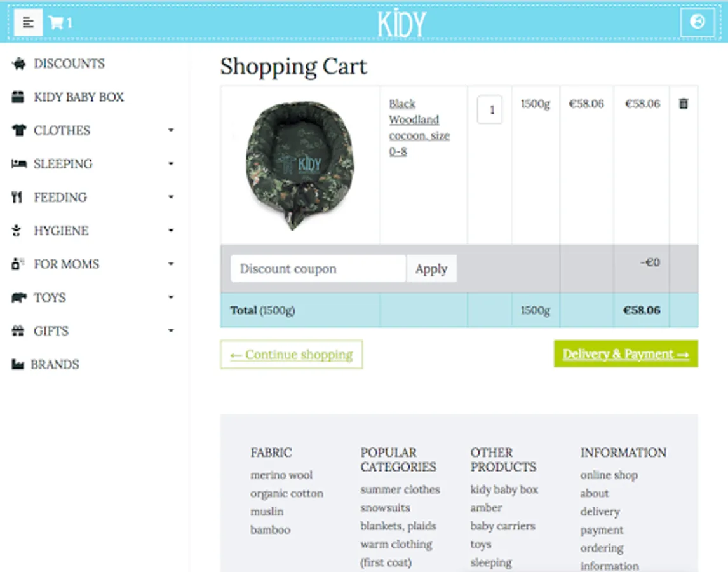Open snowsuits footer link
The image size is (728, 572).
386,507
